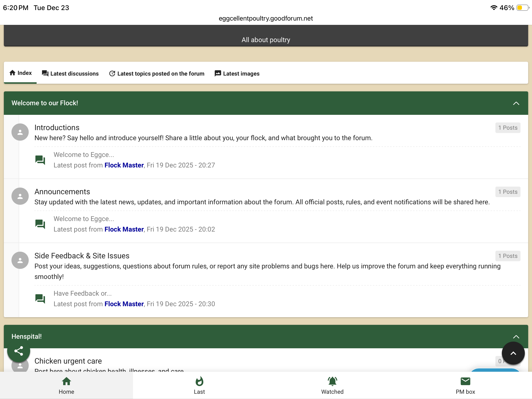Click Introductions forum avatar icon

[20, 132]
